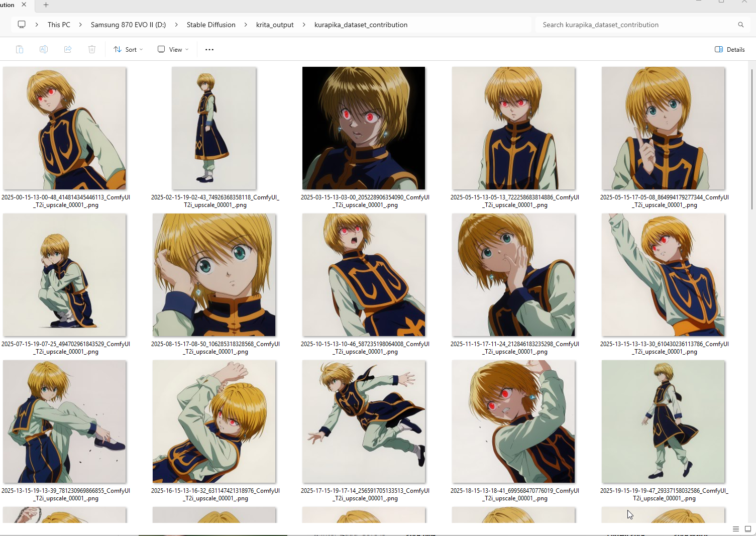Open the View dropdown menu
The height and width of the screenshot is (536, 756).
[173, 49]
